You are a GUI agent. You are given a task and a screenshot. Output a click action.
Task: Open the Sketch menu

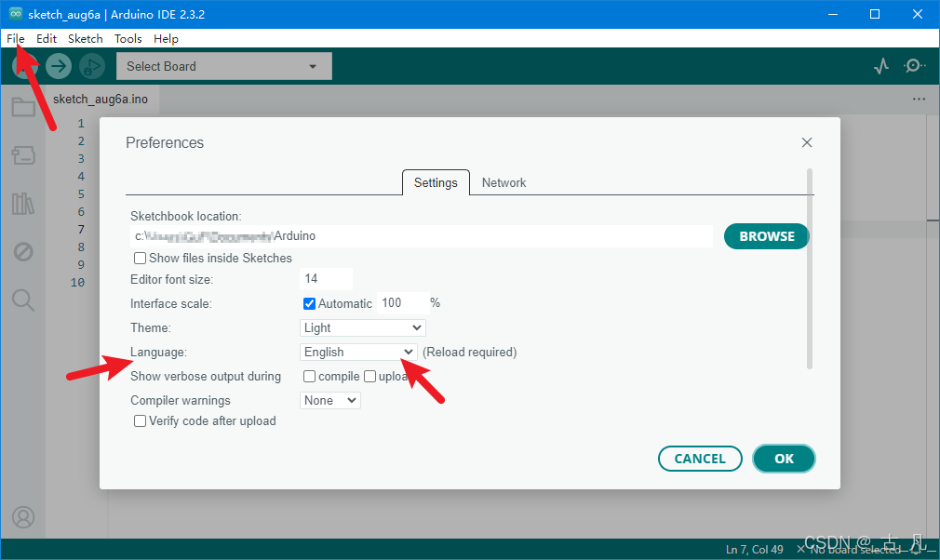click(x=85, y=38)
